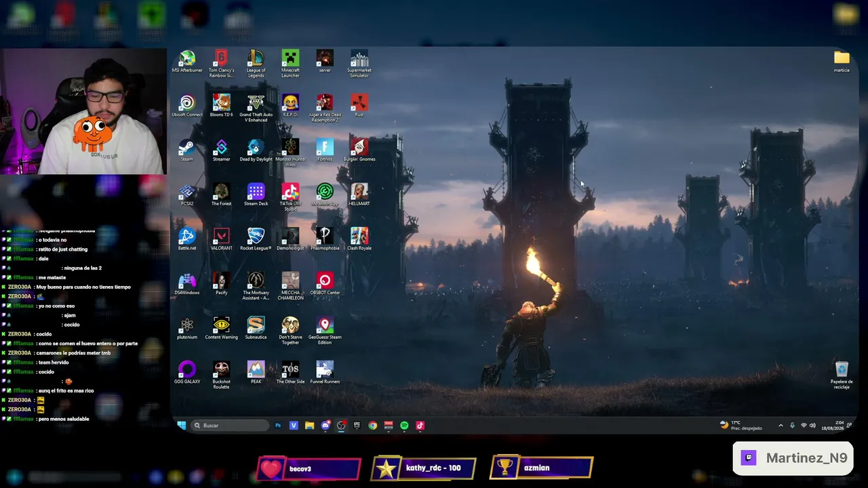868x488 pixels.
Task: Click the Fortnite desktop icon
Action: point(325,150)
